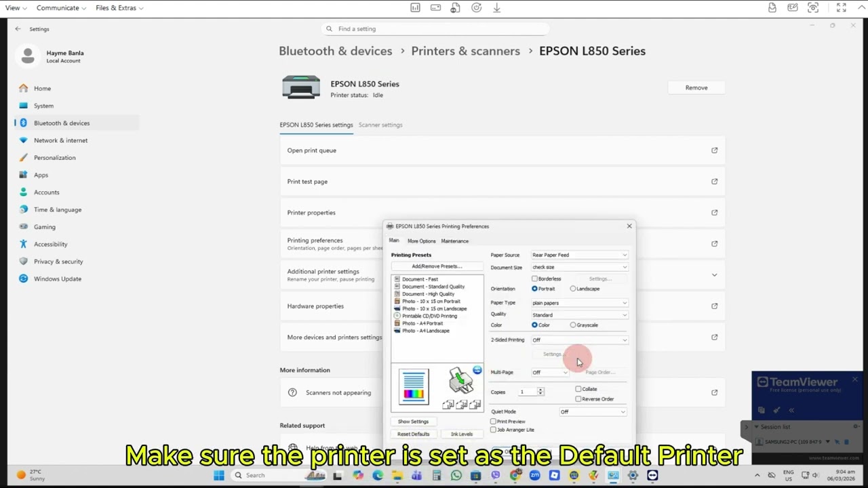Switch to the Scanner settings tab

click(x=380, y=125)
